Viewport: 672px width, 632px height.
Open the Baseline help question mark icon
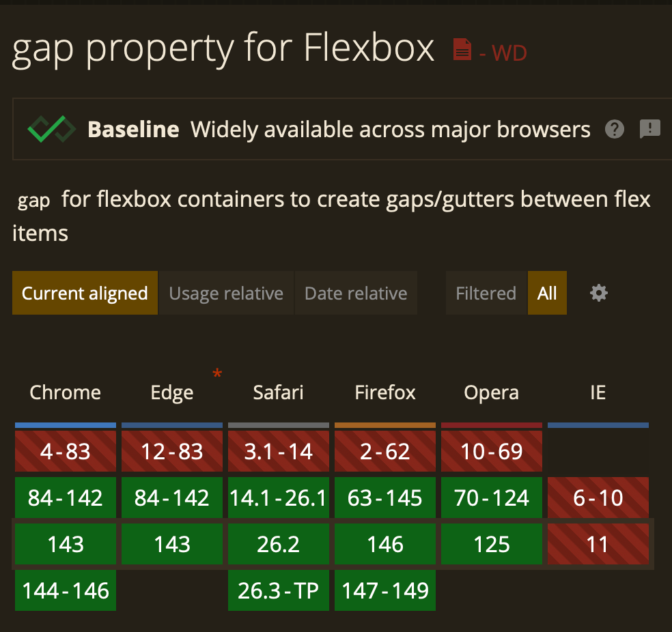click(x=615, y=129)
